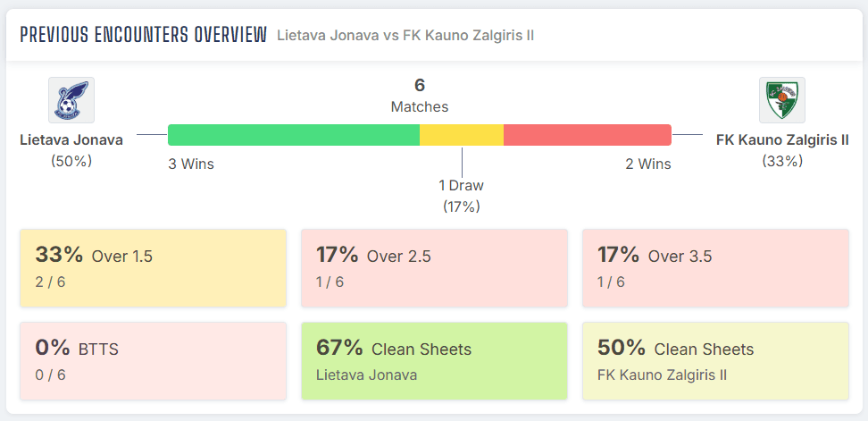Click the red segment of the results bar
Viewport: 868px width, 421px height.
[588, 135]
